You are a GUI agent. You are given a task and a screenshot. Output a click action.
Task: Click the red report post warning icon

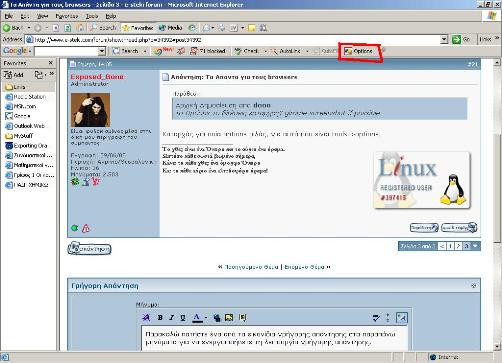point(86,228)
